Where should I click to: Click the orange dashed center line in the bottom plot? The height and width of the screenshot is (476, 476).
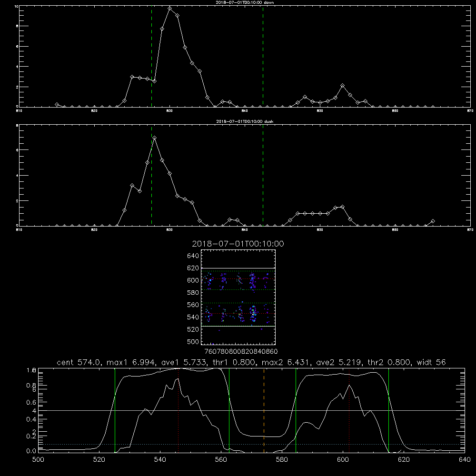(264, 410)
